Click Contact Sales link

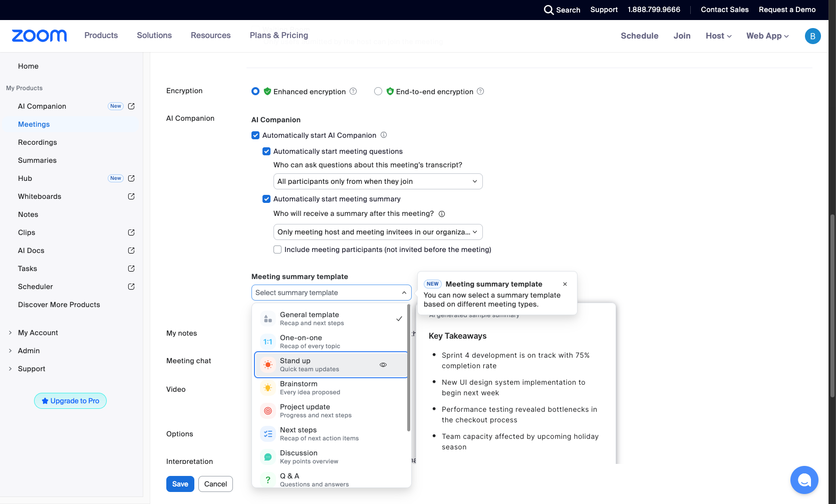725,10
